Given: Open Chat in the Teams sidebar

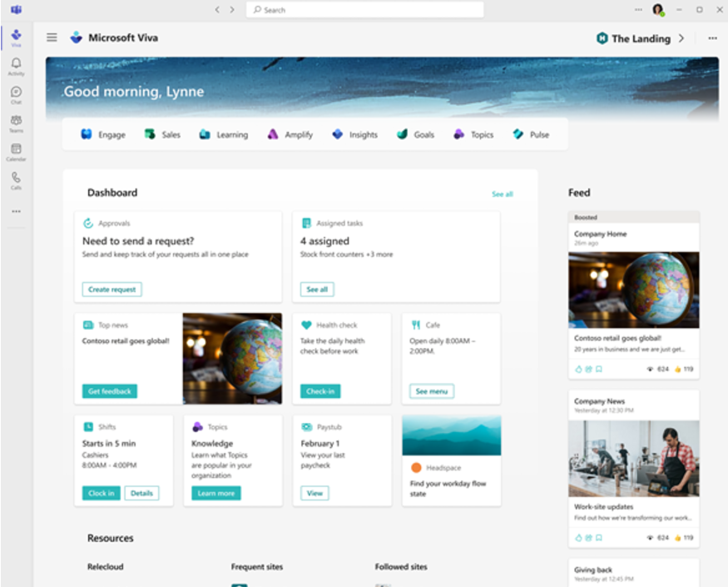Looking at the screenshot, I should point(16,95).
